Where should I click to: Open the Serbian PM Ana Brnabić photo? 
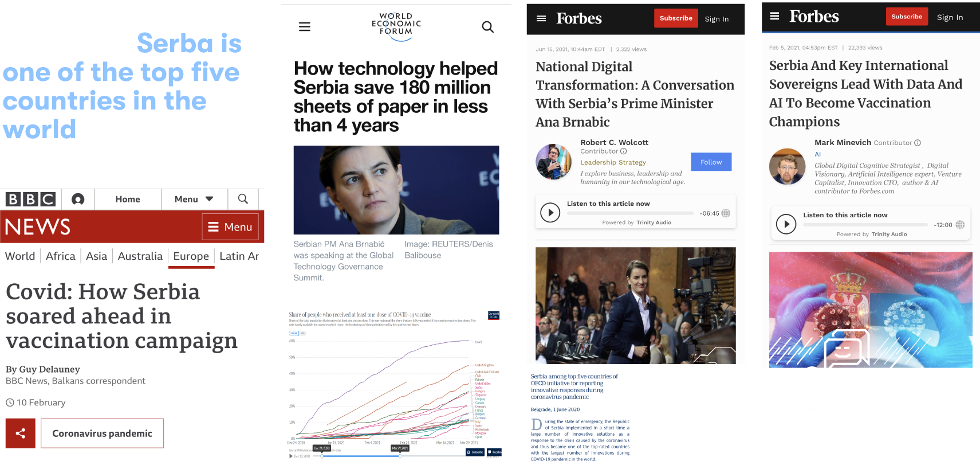(x=396, y=190)
